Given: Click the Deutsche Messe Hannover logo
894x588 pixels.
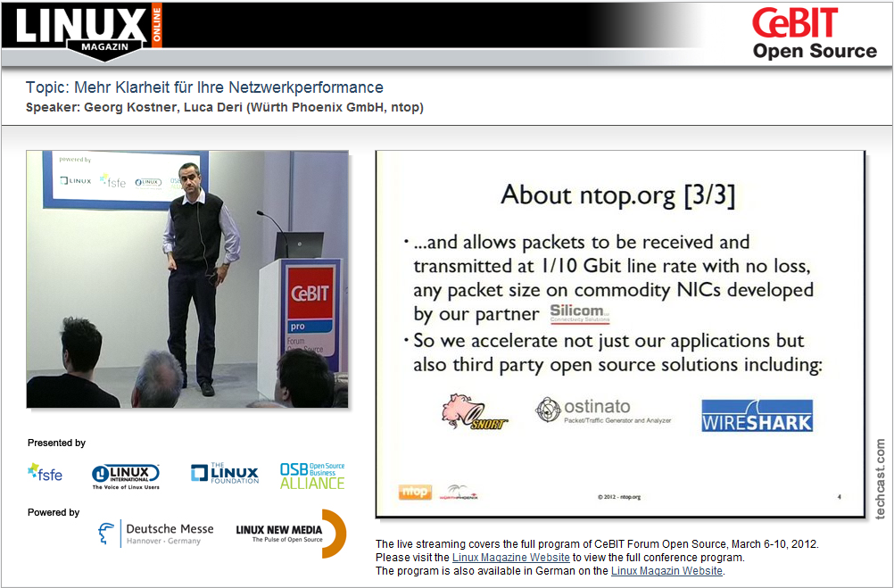Looking at the screenshot, I should (x=155, y=534).
